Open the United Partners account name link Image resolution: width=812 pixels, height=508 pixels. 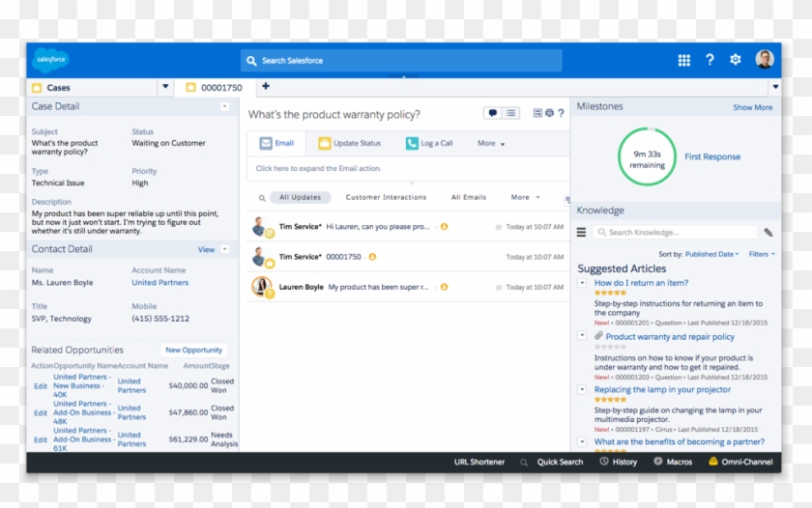pos(160,282)
